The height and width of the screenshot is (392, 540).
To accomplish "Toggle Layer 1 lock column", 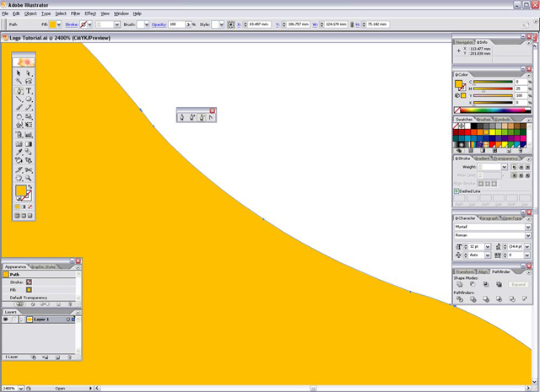I will 13,320.
